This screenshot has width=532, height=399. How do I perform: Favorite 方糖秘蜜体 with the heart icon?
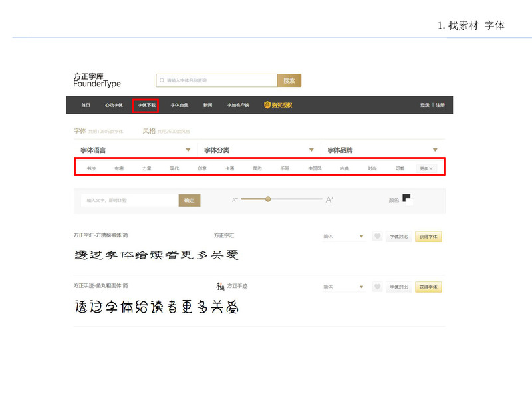pos(377,236)
